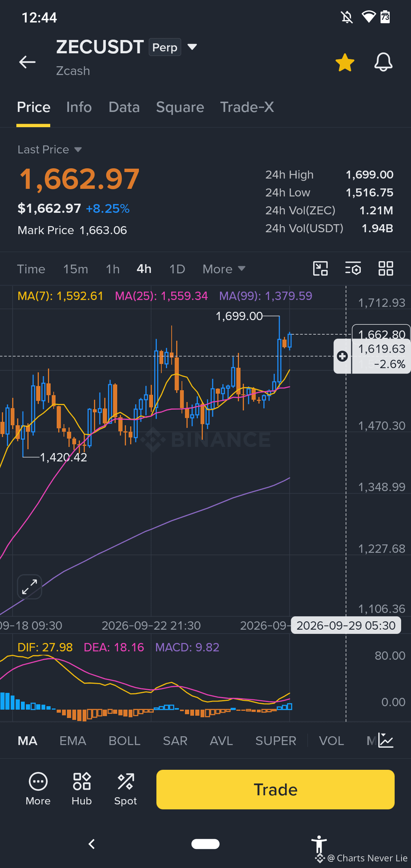
Task: Tap the crosshair plus price marker
Action: [x=342, y=356]
